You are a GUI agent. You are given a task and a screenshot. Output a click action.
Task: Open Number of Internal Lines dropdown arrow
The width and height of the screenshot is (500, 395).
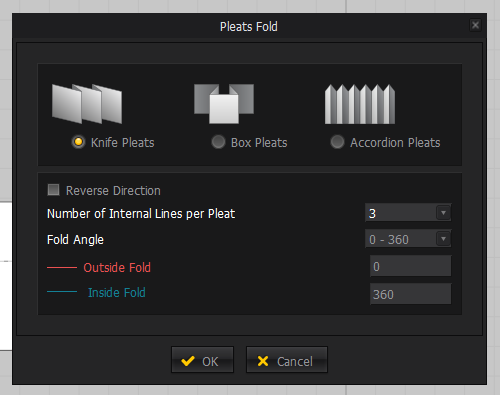point(443,213)
